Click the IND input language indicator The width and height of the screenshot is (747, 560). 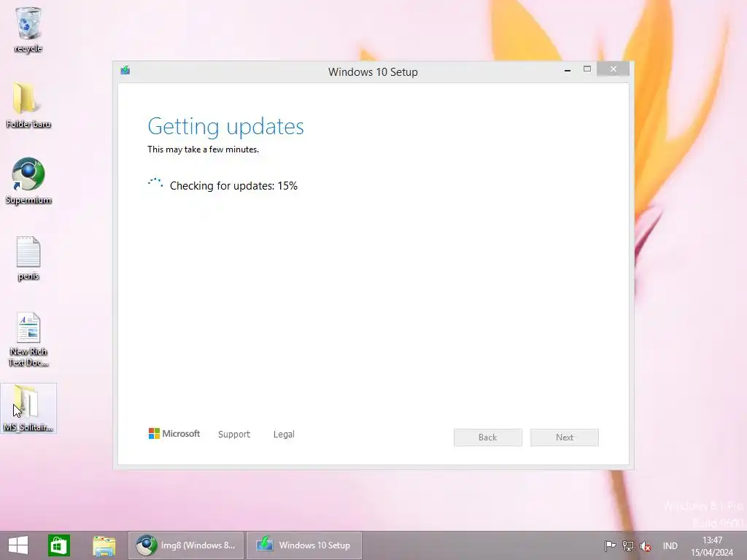(670, 545)
